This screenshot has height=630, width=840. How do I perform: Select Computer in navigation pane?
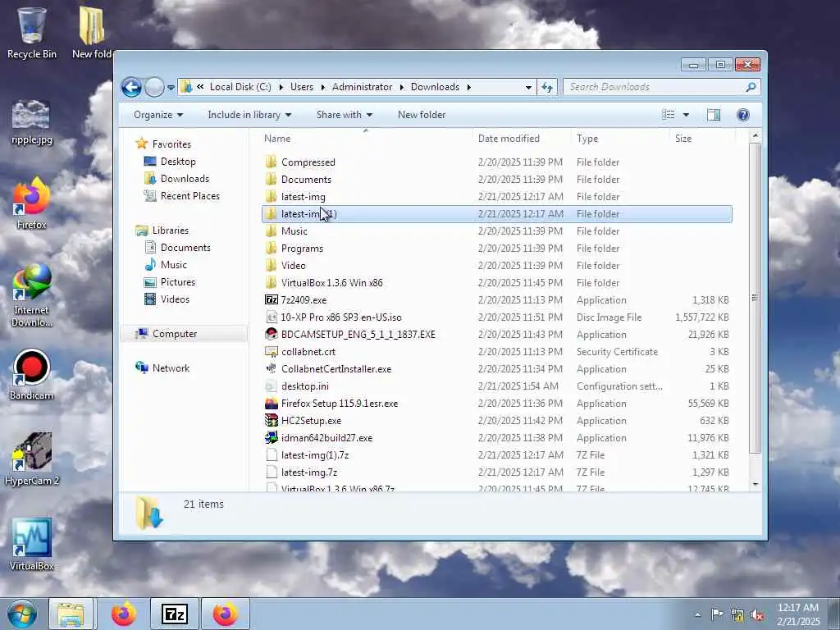click(x=174, y=334)
